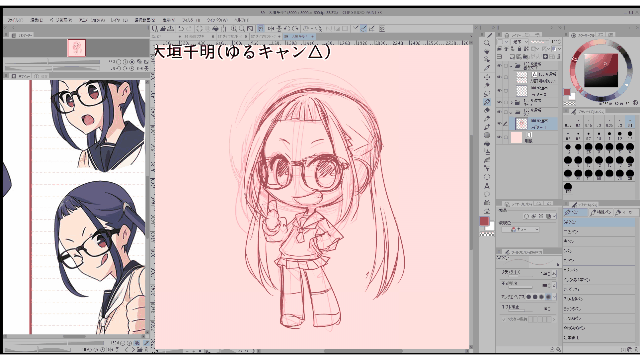The height and width of the screenshot is (360, 640).
Task: Open the ヘルプ menu
Action: [241, 20]
